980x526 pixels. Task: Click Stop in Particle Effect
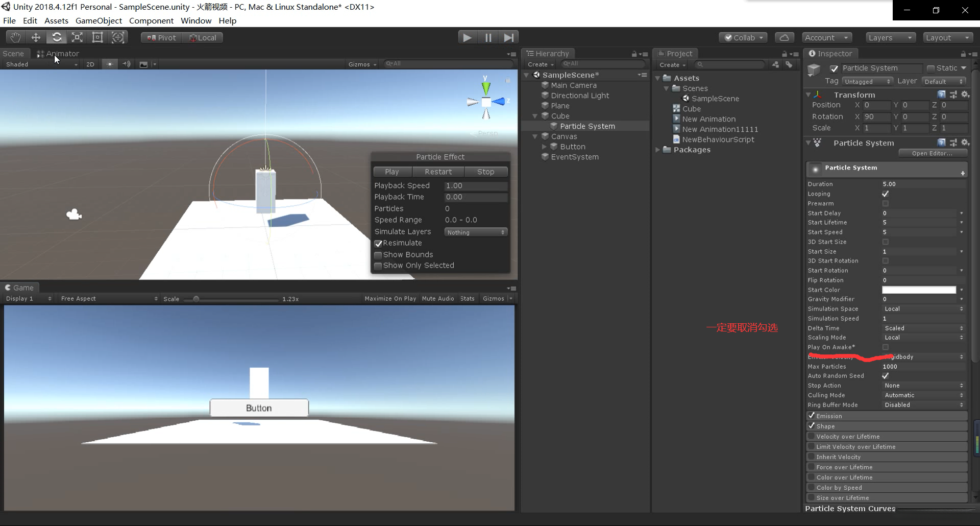click(x=486, y=172)
